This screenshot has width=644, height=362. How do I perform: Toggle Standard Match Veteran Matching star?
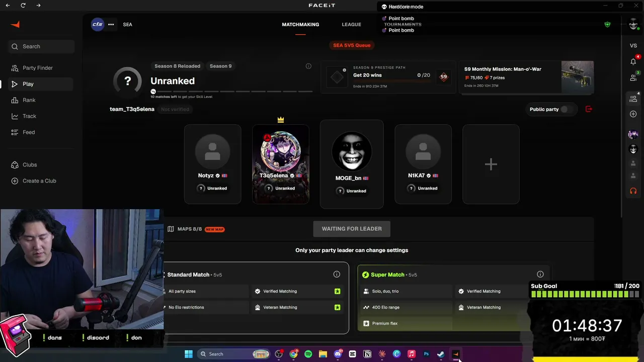(x=337, y=307)
